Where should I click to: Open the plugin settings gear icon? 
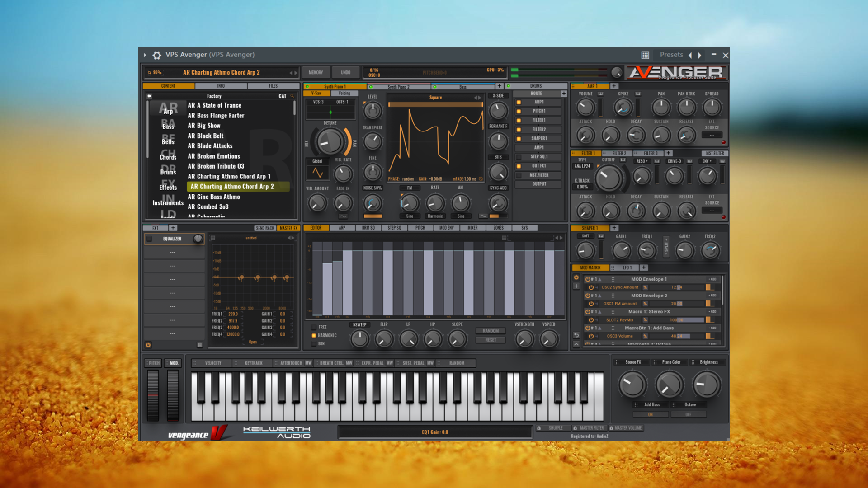[x=157, y=55]
